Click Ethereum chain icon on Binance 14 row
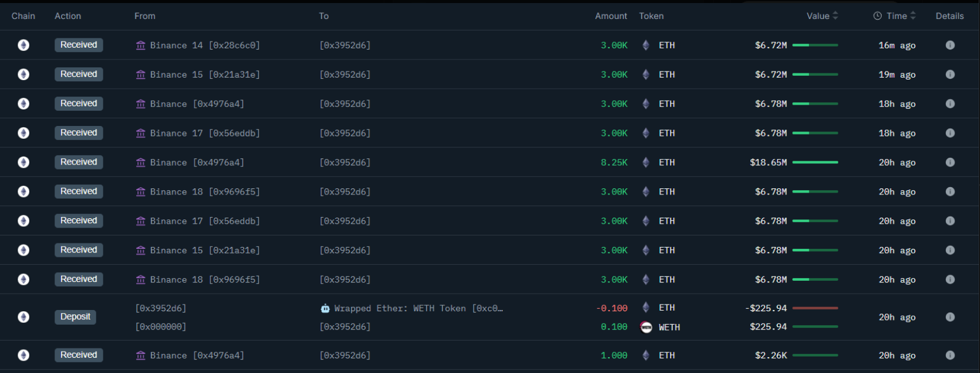Screen dimensions: 980x373 [23, 45]
